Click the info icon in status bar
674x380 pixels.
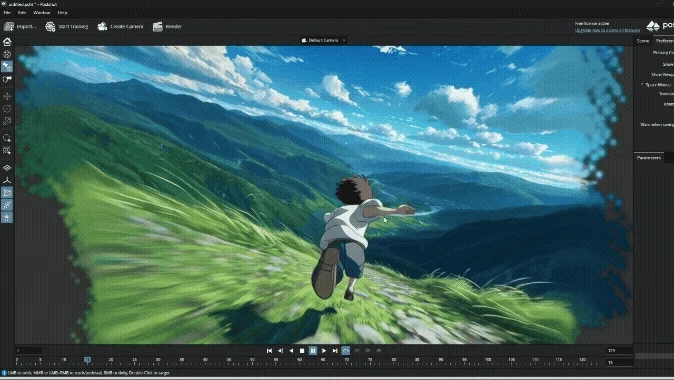[4, 373]
